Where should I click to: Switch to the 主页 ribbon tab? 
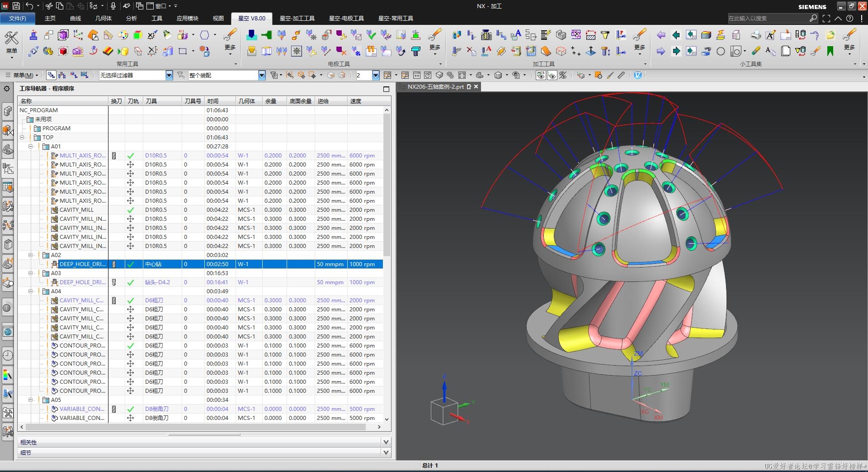point(50,18)
